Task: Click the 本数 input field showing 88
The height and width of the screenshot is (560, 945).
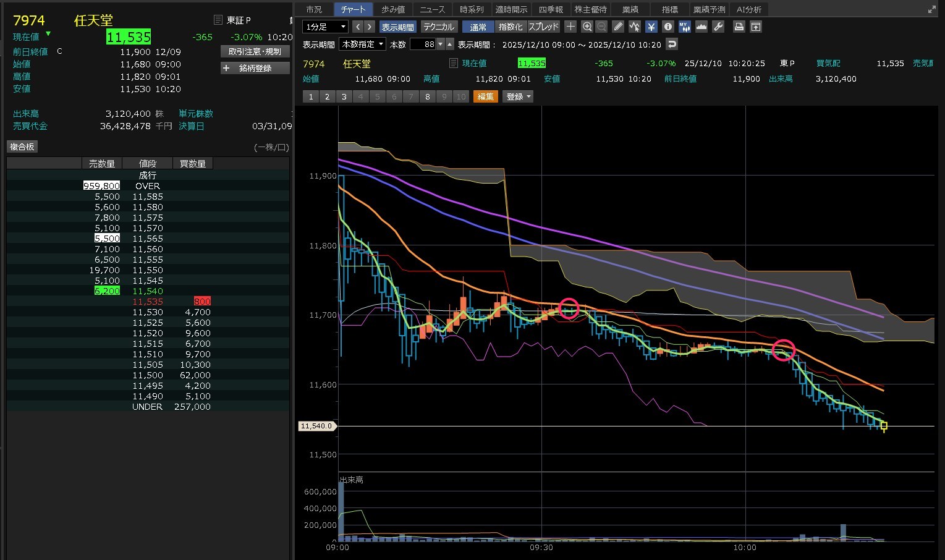Action: click(423, 45)
